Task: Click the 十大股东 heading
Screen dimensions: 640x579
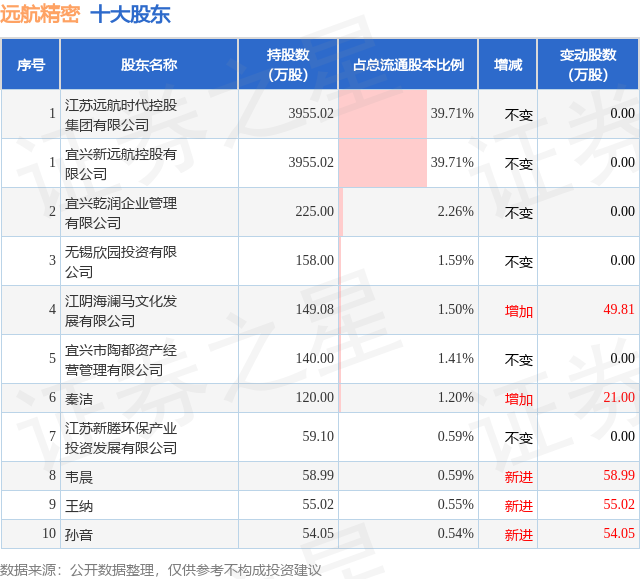Action: point(130,15)
